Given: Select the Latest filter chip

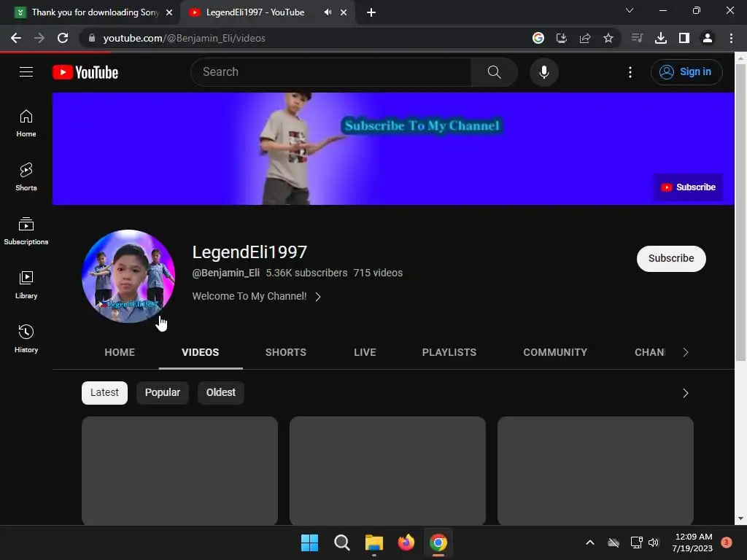Looking at the screenshot, I should [x=104, y=393].
